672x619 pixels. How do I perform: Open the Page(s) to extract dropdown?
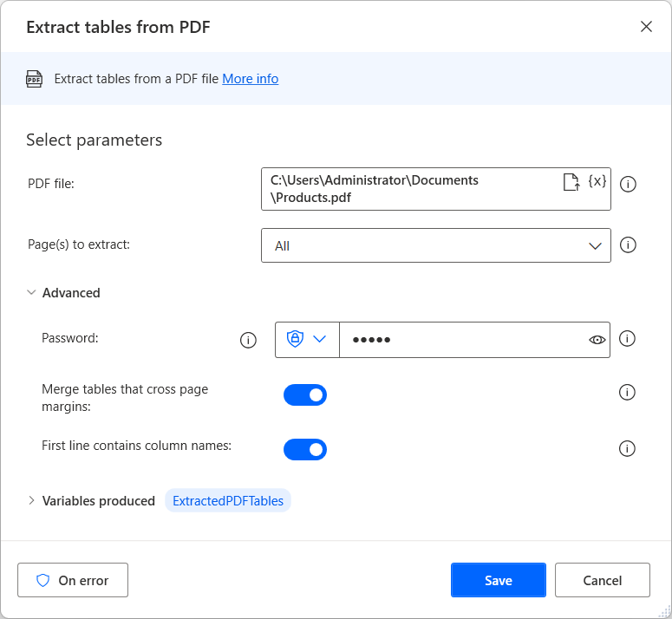click(436, 245)
